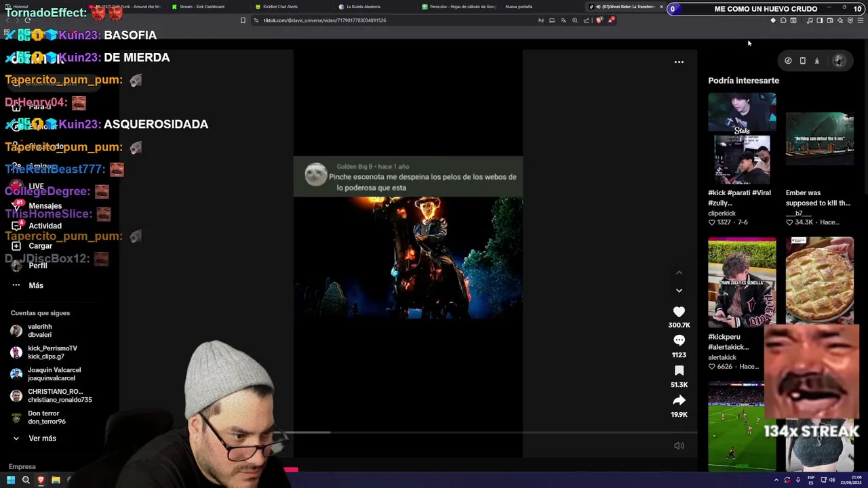Open the pie suggested video thumbnail
Viewport: 868px width, 488px height.
tap(819, 280)
